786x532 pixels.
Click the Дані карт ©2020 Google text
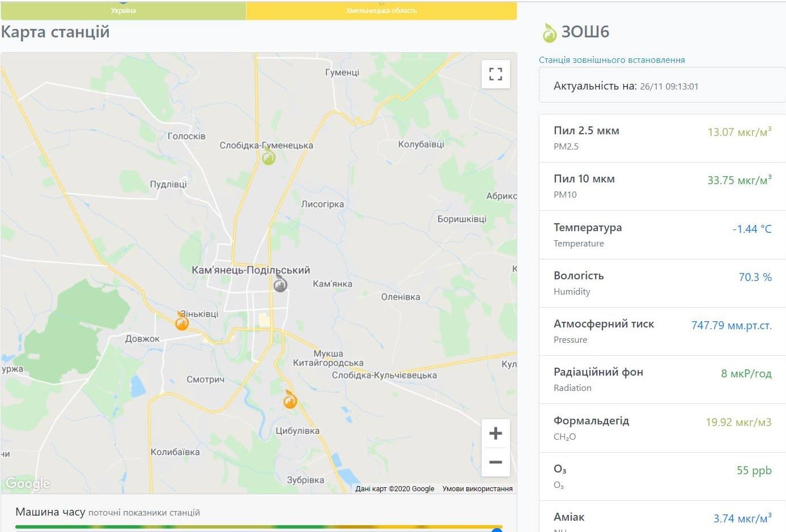395,488
